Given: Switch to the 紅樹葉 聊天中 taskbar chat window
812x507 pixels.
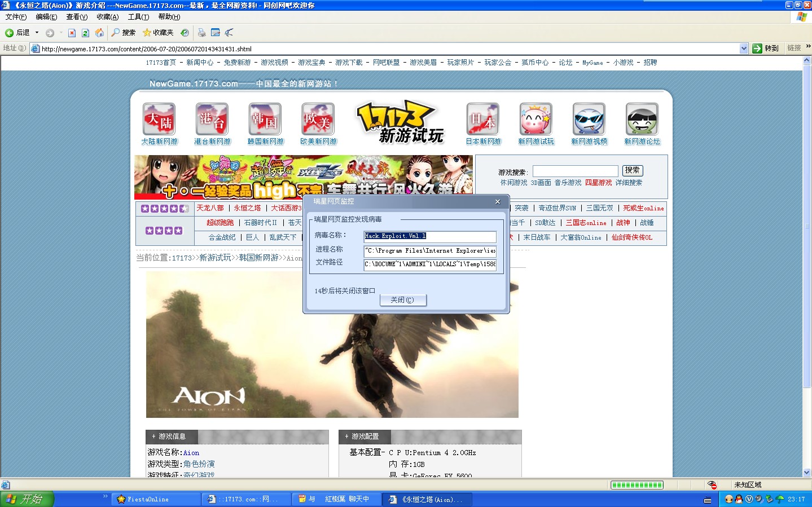Looking at the screenshot, I should click(x=338, y=499).
